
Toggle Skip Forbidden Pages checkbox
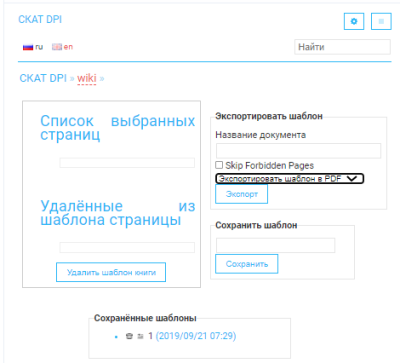tap(219, 165)
